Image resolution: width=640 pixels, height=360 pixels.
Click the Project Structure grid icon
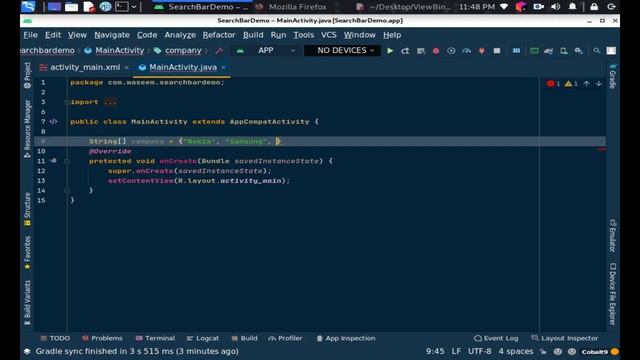click(516, 51)
